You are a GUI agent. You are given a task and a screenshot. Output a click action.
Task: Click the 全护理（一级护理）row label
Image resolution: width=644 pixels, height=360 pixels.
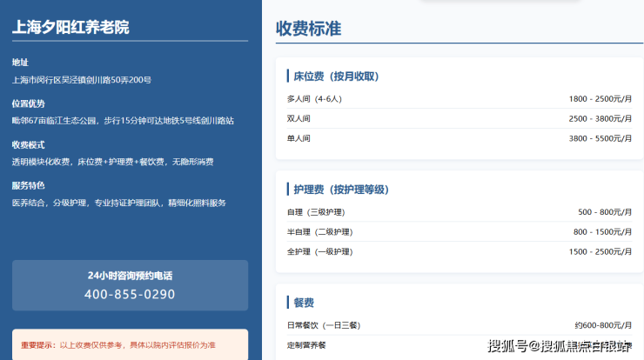(x=319, y=251)
